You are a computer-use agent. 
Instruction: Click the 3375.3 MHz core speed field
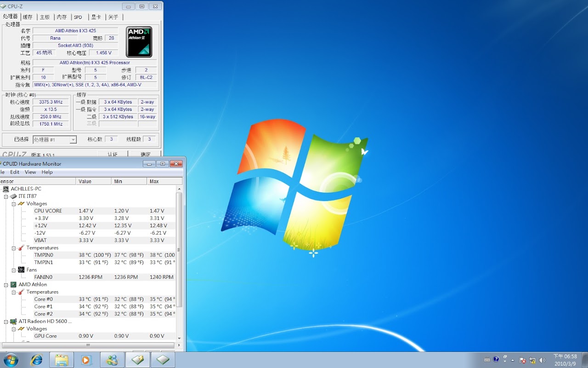pos(51,102)
